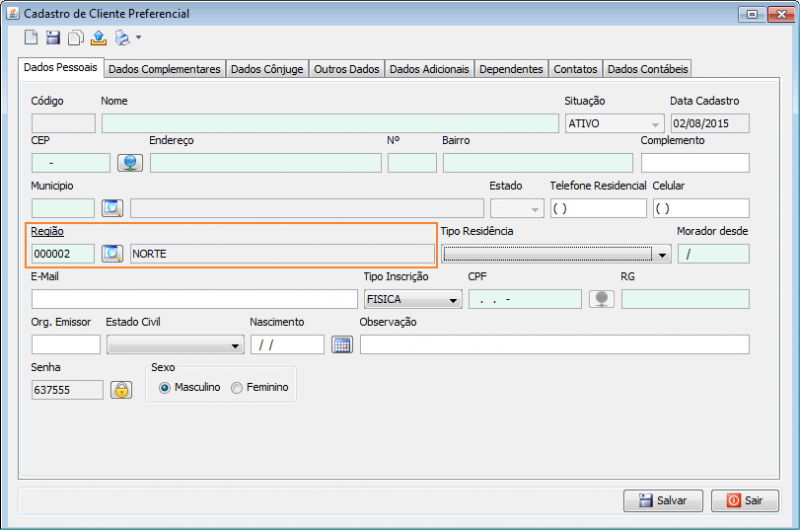This screenshot has height=530, width=800.
Task: Open the Tipo Inscrição FISICA dropdown
Action: coord(413,299)
